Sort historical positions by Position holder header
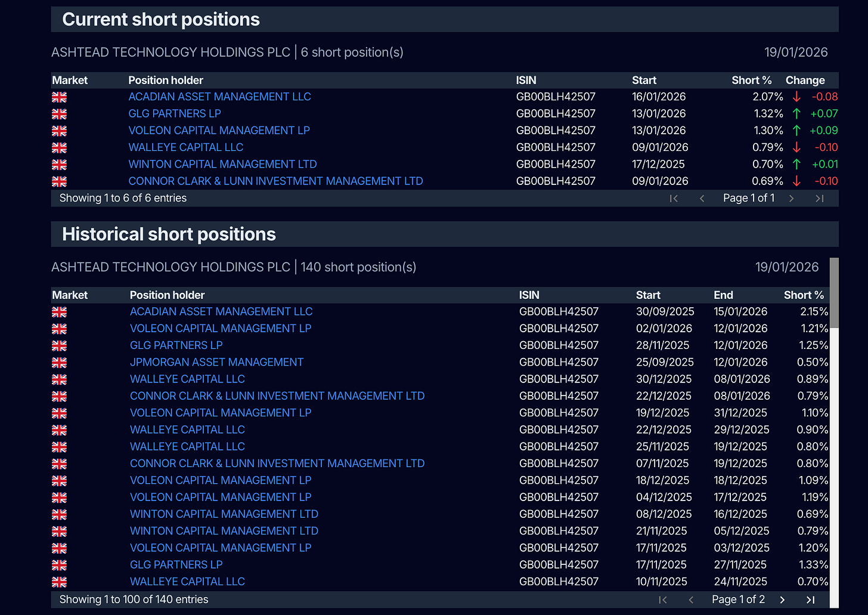868x615 pixels. 167,295
